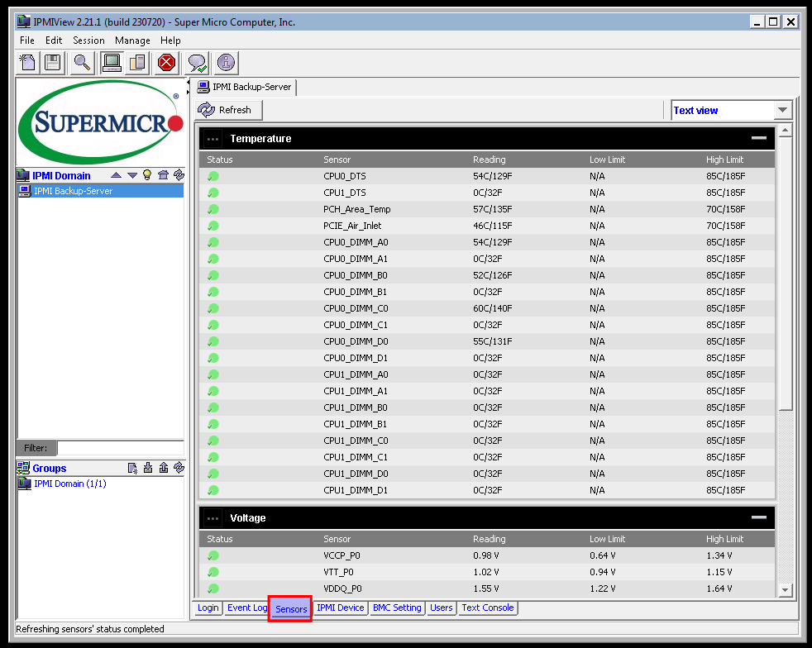Click the red stop toolbar icon
This screenshot has height=648, width=812.
(167, 62)
